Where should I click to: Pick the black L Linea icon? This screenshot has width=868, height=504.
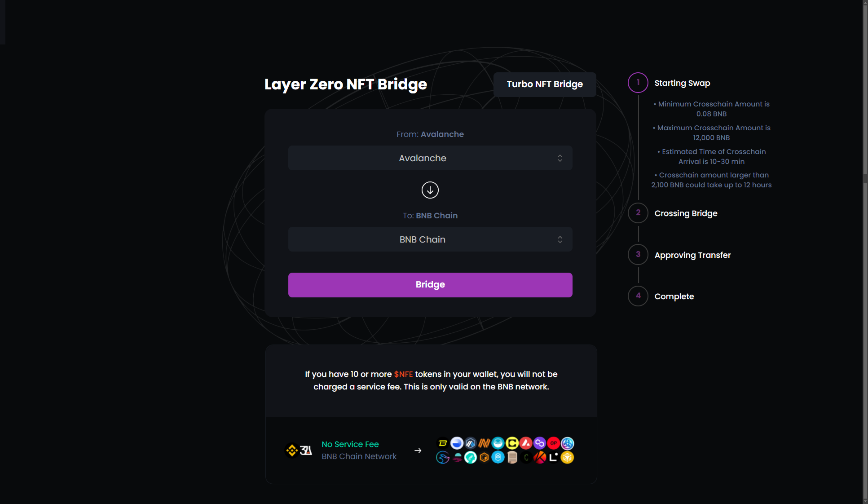[x=553, y=457]
